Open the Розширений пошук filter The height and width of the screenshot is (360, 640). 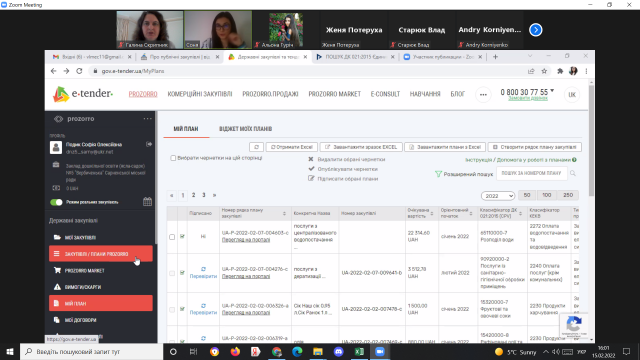click(464, 174)
